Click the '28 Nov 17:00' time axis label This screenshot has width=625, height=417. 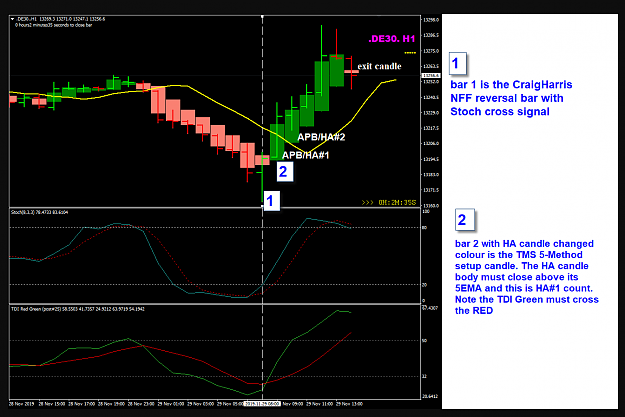point(81,404)
